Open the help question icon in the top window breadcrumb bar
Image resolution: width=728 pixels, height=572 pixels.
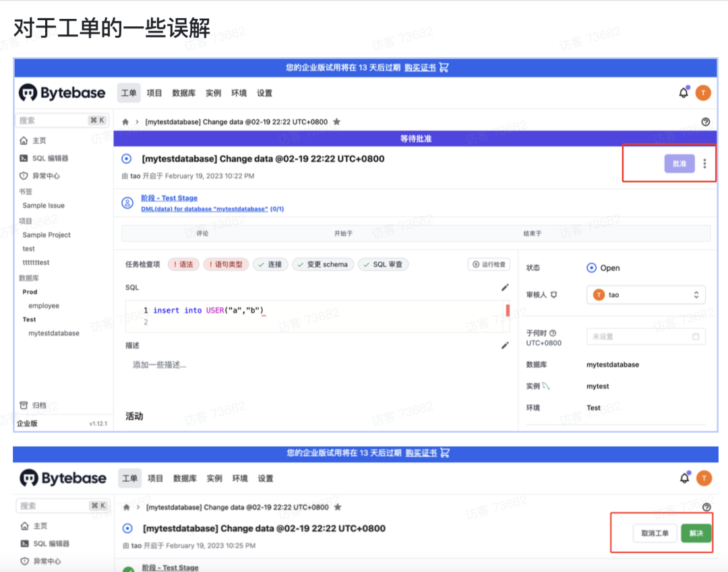(x=705, y=122)
